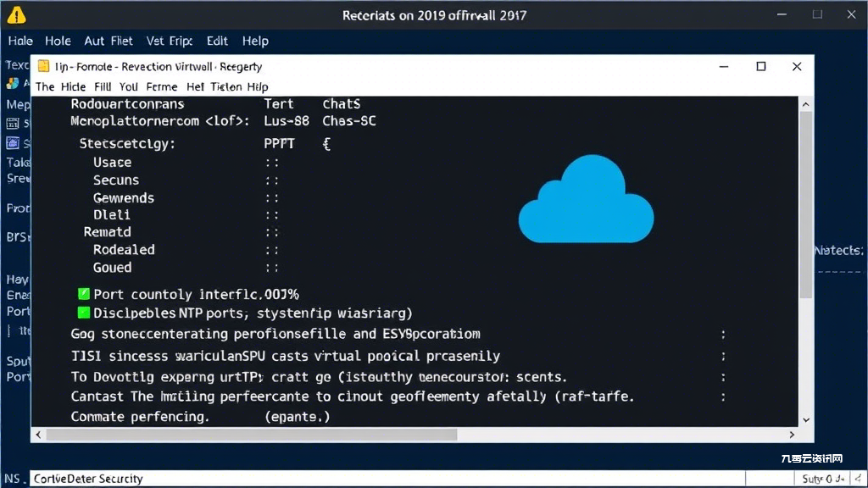Click the 'Gog stoneccenterating' line

tap(275, 334)
